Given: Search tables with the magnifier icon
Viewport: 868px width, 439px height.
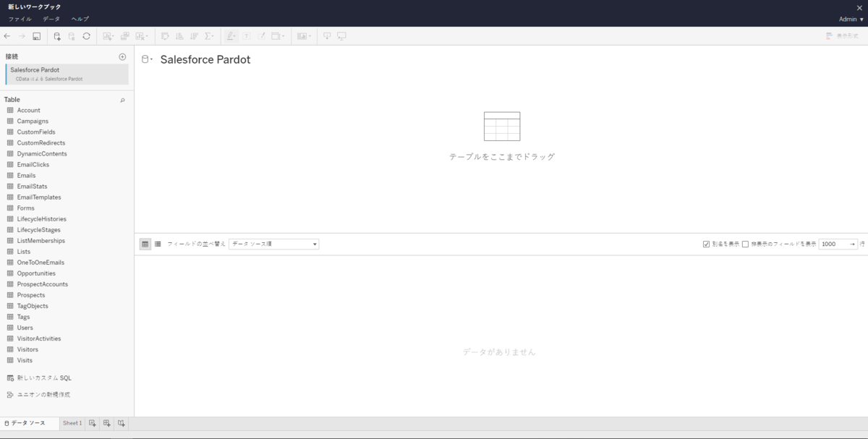Looking at the screenshot, I should pyautogui.click(x=122, y=101).
